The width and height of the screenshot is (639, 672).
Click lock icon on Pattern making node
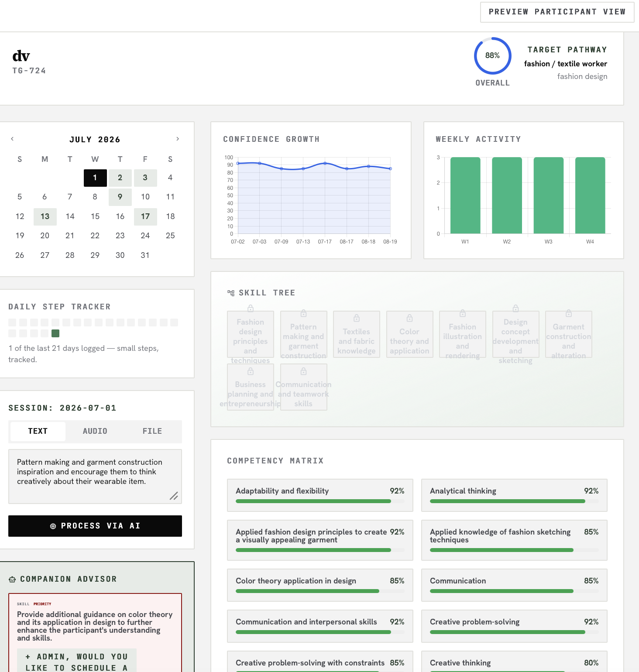(303, 313)
